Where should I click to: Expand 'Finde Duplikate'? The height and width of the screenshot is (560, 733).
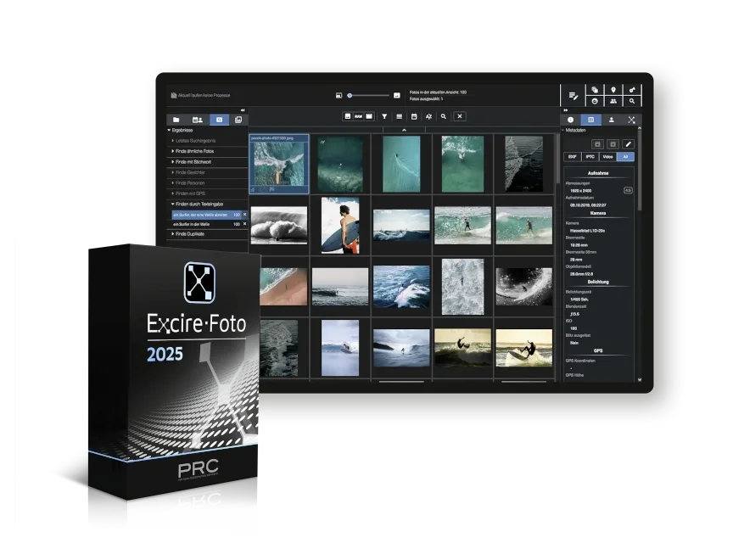point(173,234)
